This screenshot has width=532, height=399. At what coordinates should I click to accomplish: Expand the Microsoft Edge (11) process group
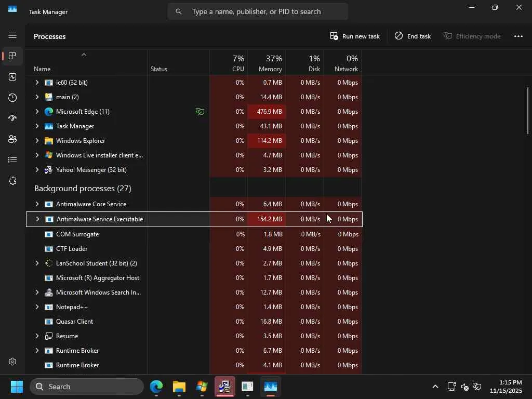pos(37,112)
